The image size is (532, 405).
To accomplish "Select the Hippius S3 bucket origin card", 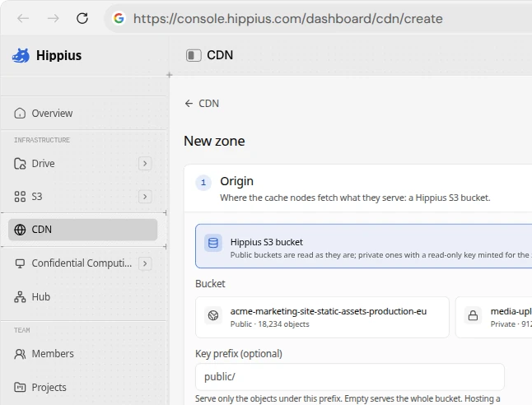I will [x=363, y=246].
